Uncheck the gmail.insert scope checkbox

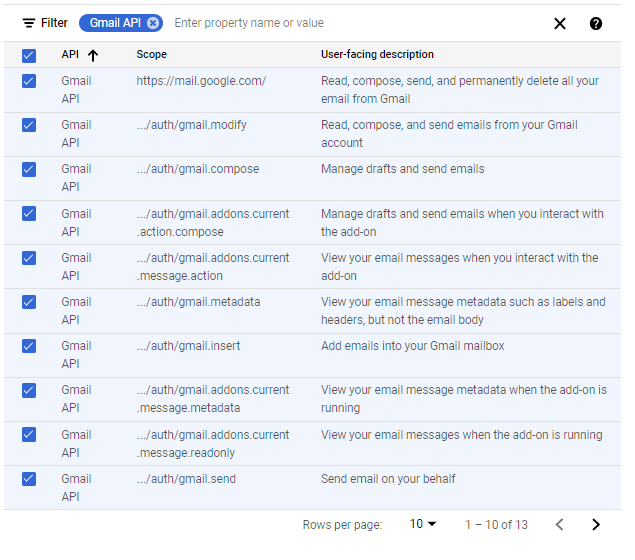[29, 346]
